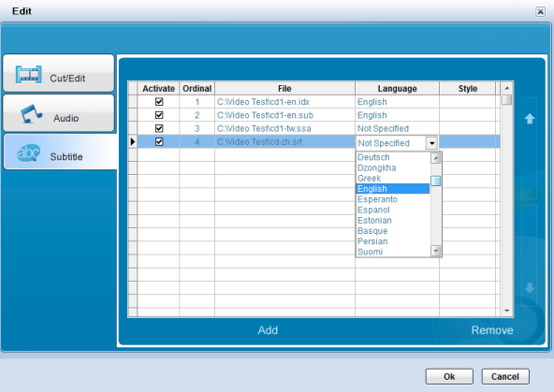Collapse the Not Specified language dropdown arrow
Image resolution: width=554 pixels, height=392 pixels.
tap(431, 143)
